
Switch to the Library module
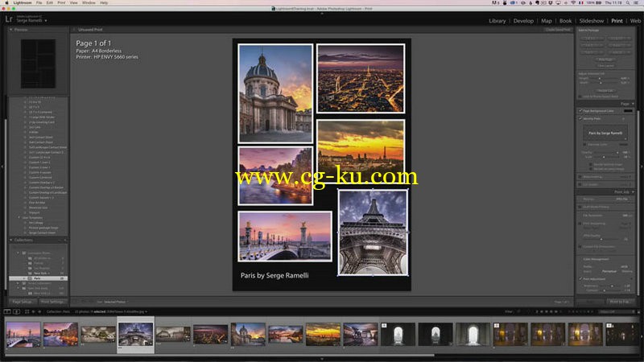coord(497,21)
